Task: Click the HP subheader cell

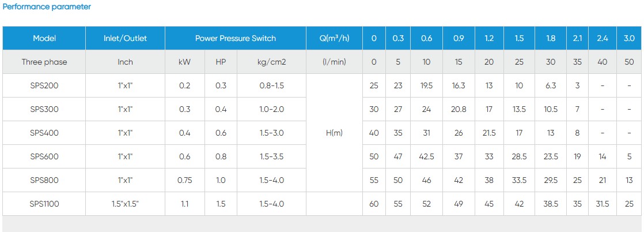Action: click(x=221, y=62)
